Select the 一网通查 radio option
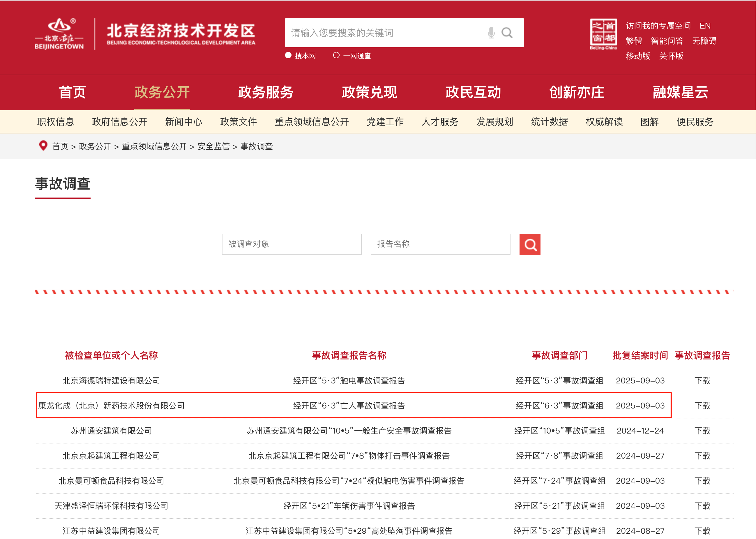 pyautogui.click(x=336, y=55)
